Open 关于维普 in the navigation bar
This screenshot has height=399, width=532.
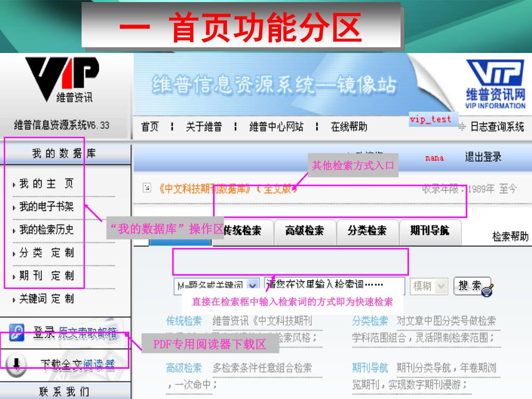pyautogui.click(x=204, y=127)
